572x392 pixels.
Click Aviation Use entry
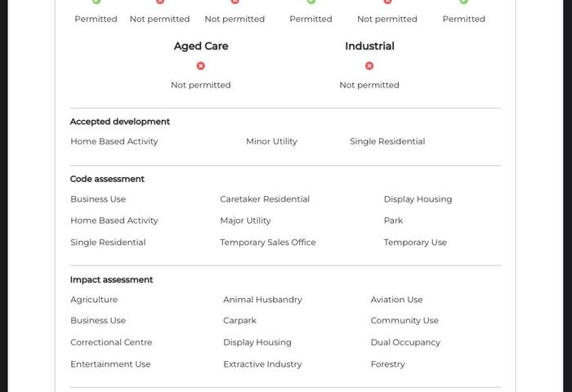(x=396, y=300)
